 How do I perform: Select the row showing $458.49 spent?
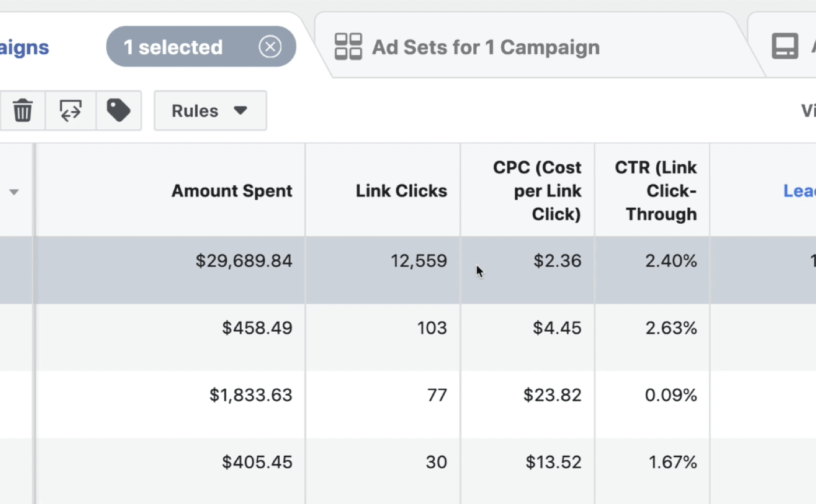point(257,327)
